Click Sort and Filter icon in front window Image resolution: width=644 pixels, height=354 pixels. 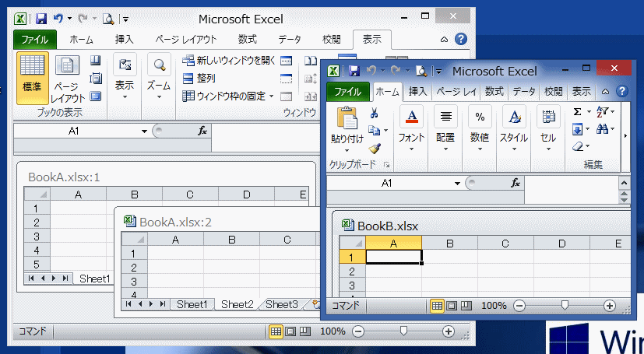coord(603,111)
